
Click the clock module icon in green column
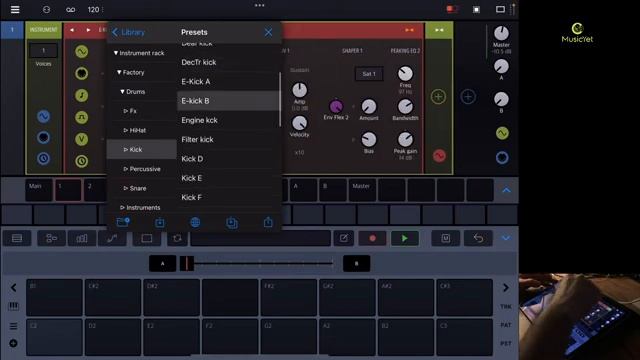click(82, 161)
